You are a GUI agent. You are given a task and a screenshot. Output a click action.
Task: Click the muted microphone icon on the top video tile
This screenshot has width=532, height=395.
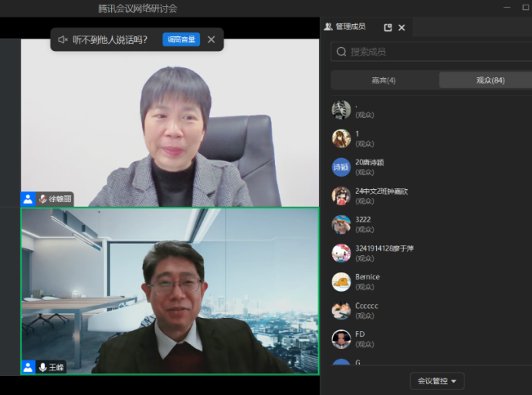click(42, 199)
